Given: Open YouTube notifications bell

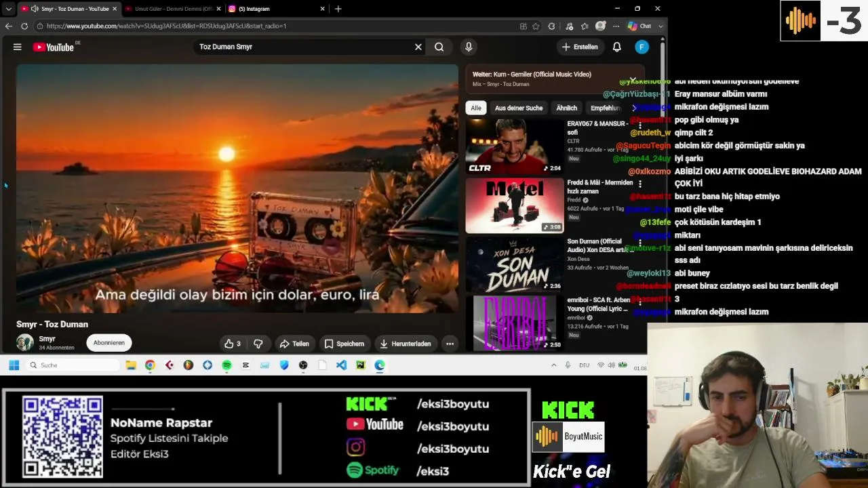Looking at the screenshot, I should point(617,47).
